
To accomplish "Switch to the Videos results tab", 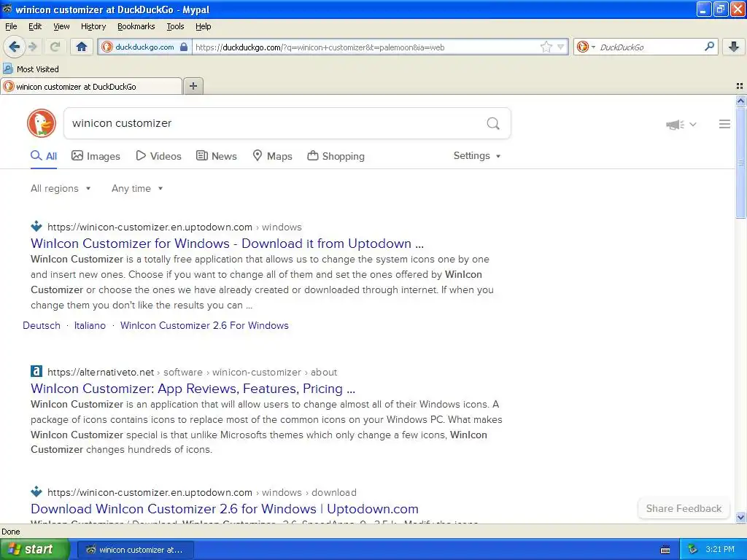I will coord(158,156).
